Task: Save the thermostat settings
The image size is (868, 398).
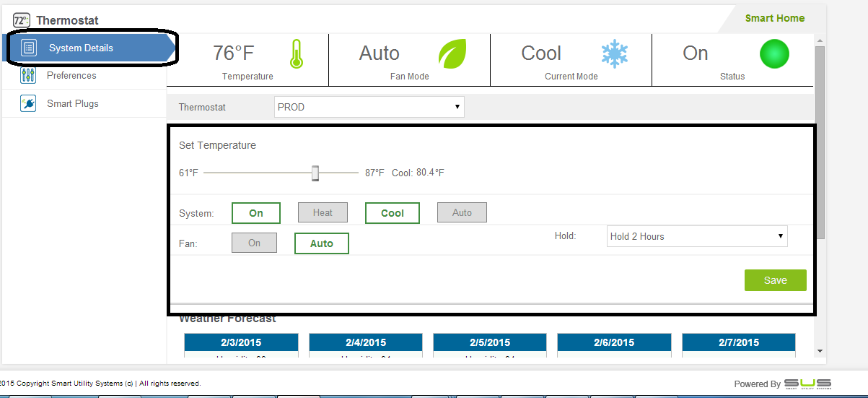Action: [x=775, y=280]
